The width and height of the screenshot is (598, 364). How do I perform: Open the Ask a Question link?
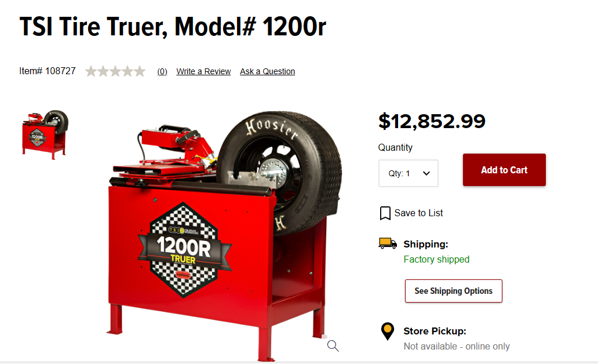[x=267, y=71]
